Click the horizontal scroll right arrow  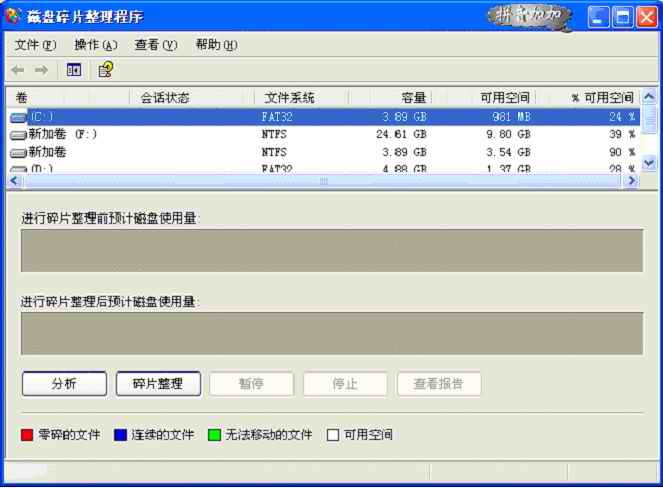pyautogui.click(x=632, y=181)
